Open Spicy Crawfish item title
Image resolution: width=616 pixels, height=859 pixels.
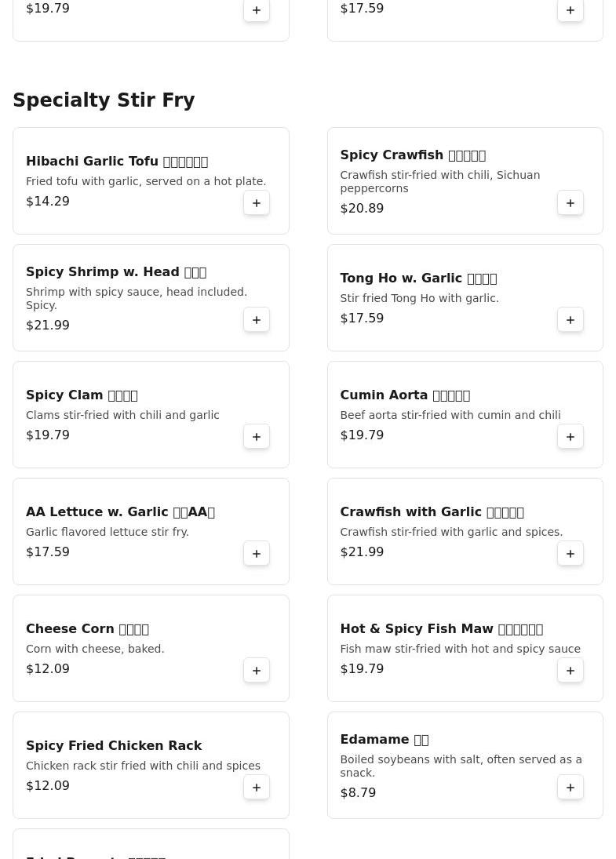tap(413, 155)
